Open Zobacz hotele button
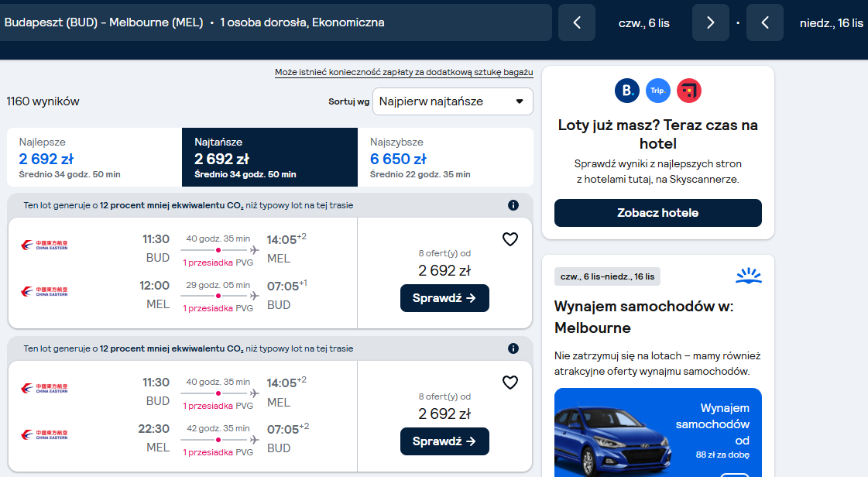 tap(657, 213)
